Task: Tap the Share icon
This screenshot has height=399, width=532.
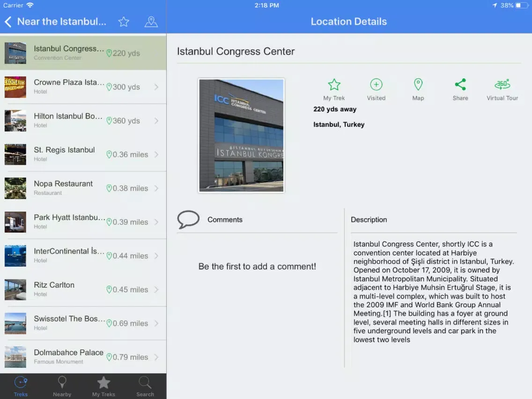Action: 460,84
